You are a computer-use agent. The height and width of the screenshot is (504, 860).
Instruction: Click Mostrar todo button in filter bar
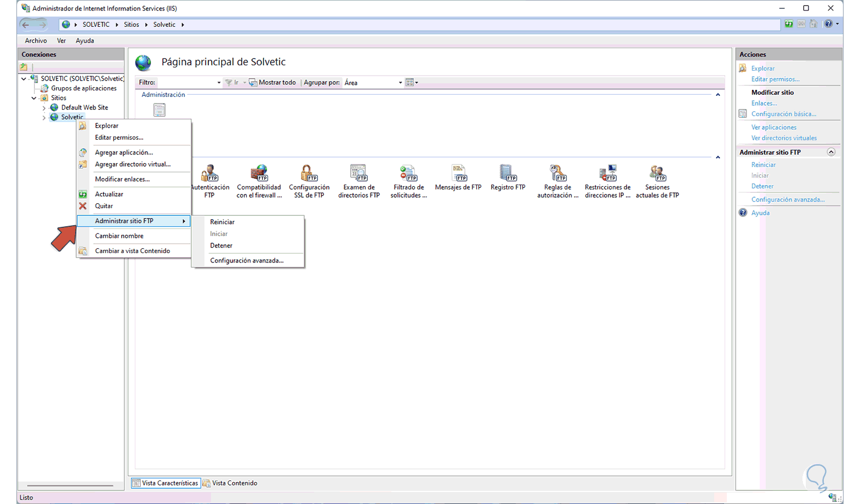(272, 83)
